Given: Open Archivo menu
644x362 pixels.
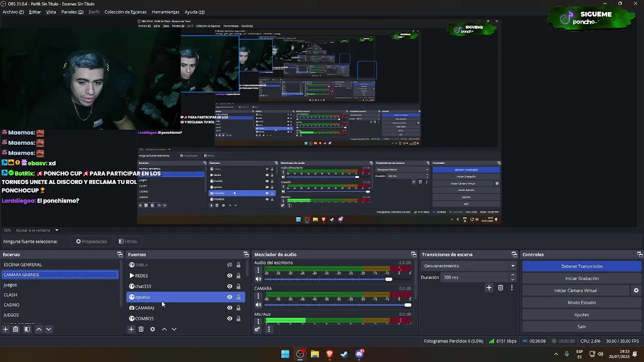Looking at the screenshot, I should (13, 12).
